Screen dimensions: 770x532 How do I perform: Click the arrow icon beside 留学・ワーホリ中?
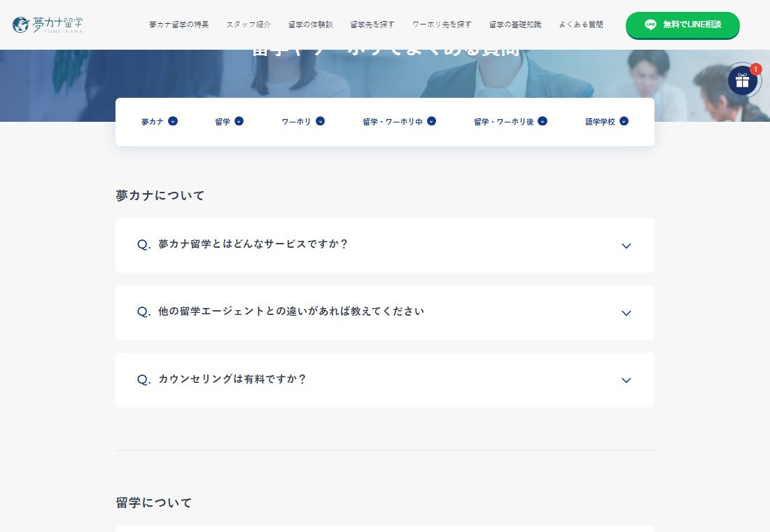432,121
